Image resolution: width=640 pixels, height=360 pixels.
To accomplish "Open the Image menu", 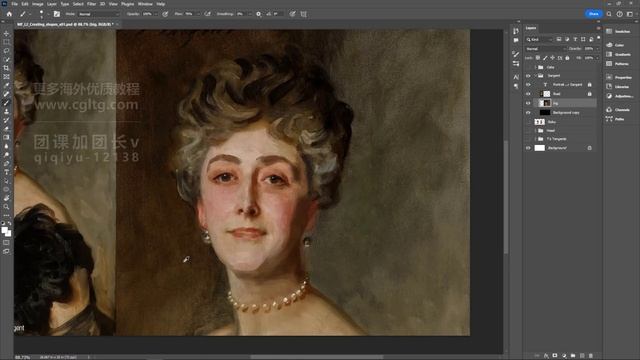I will (38, 4).
